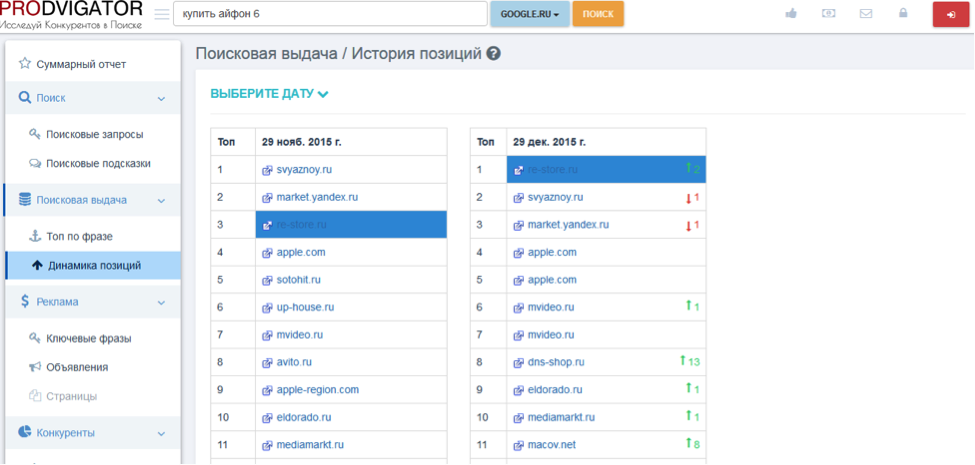This screenshot has height=465, width=975.
Task: Collapse the Поиск sidebar section
Action: [93, 98]
